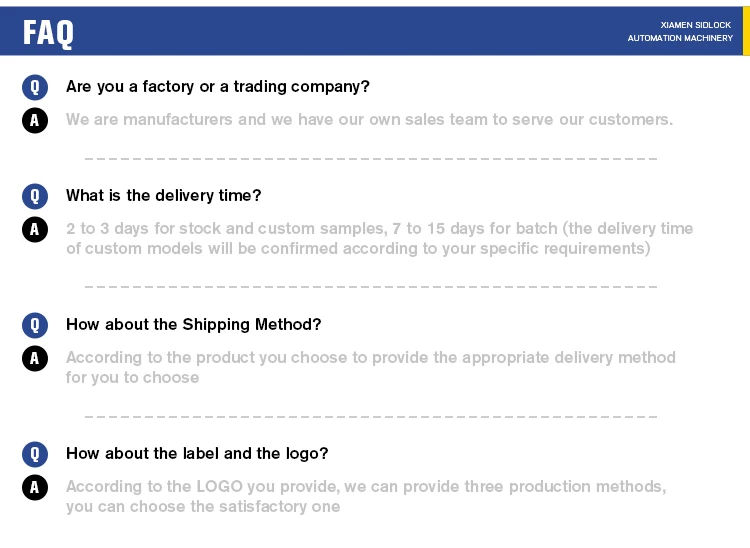Click the answer about three production methods

coord(365,496)
